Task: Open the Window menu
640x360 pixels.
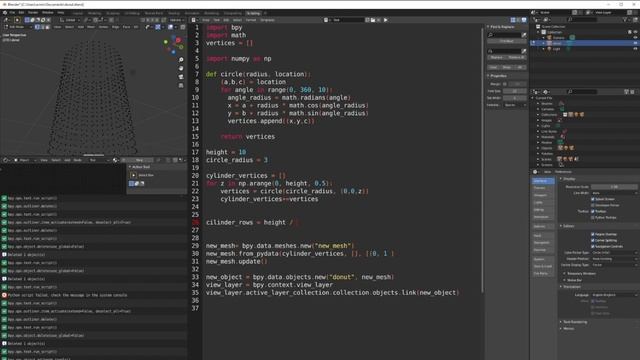Action: pyautogui.click(x=47, y=13)
